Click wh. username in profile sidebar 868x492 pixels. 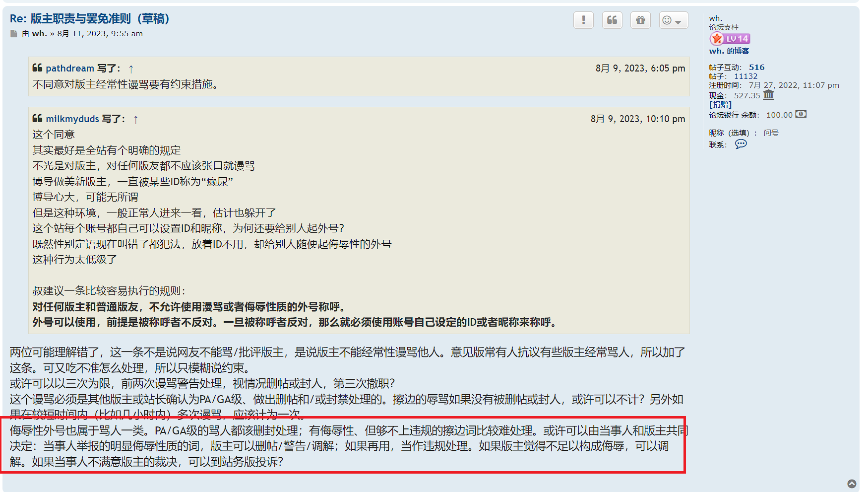pyautogui.click(x=715, y=18)
